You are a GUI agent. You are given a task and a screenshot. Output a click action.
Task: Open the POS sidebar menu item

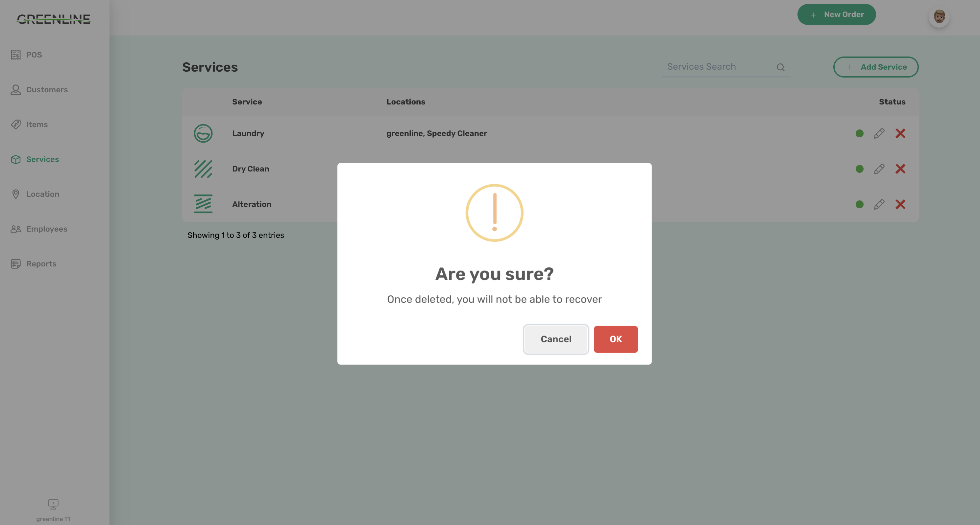(34, 55)
